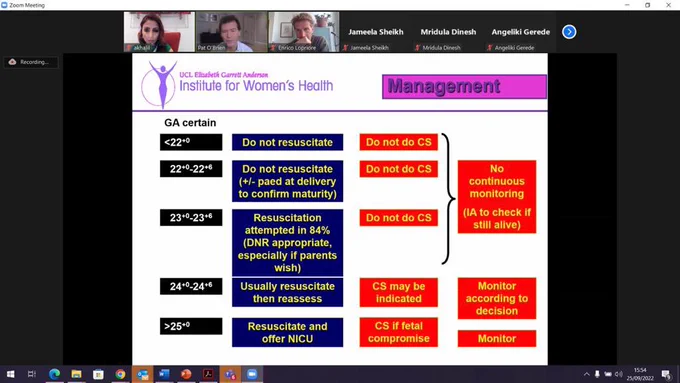
Task: Open Microsoft Store from the taskbar
Action: tap(98, 374)
